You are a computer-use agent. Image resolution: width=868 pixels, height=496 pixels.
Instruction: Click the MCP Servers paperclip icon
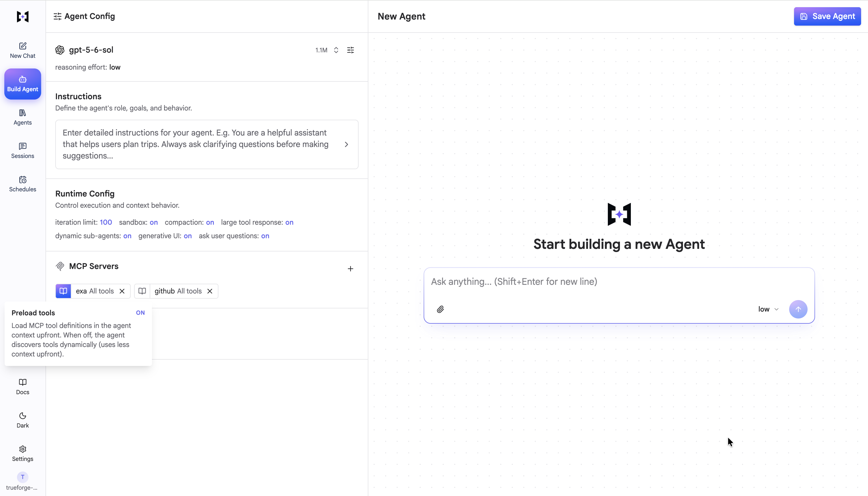coord(60,266)
